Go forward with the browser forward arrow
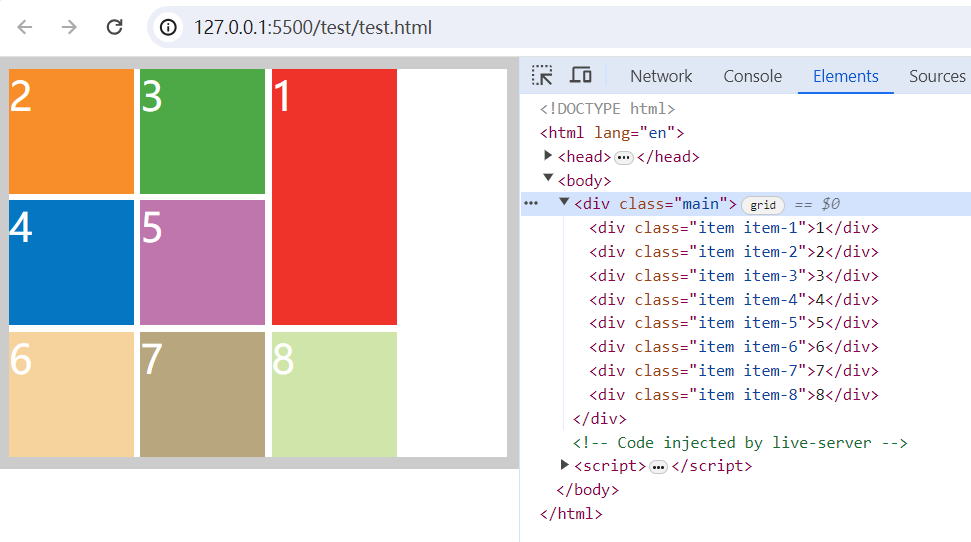971x542 pixels. pos(69,27)
